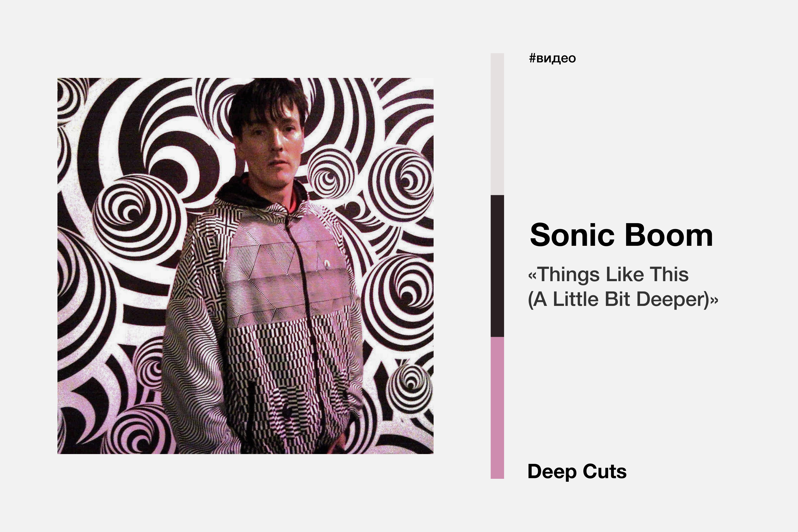Select the (A Little Bit Deeper)» subtitle line
The image size is (798, 532).
pyautogui.click(x=623, y=299)
